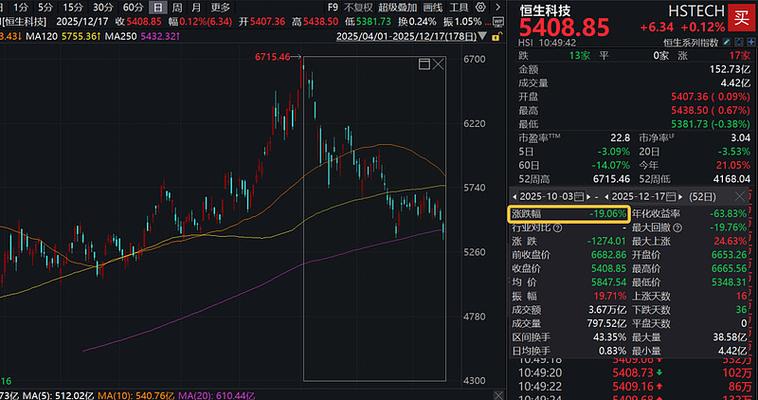Click the 上涨天数 16 value
The width and height of the screenshot is (758, 400).
click(742, 296)
